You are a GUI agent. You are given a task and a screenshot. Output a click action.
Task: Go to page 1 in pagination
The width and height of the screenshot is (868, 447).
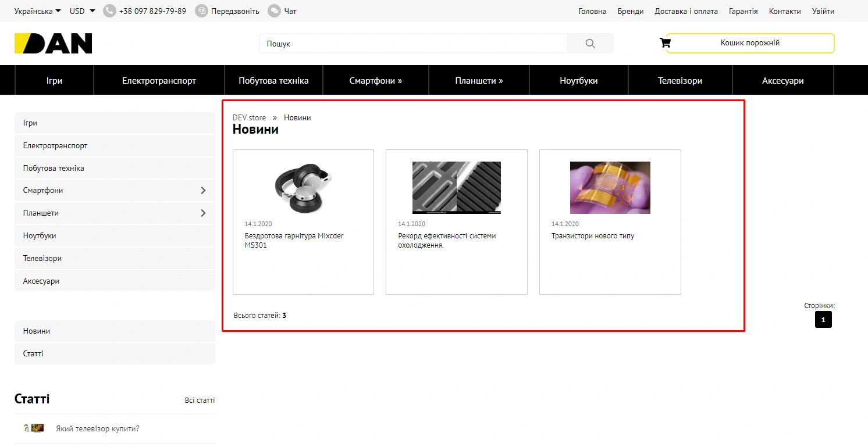coord(823,320)
